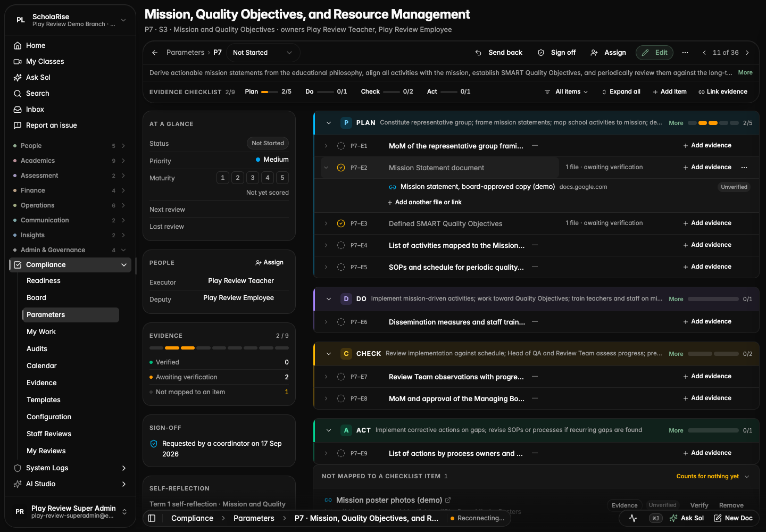The image size is (766, 532).
Task: Click Sign off with shield icon
Action: (x=557, y=53)
